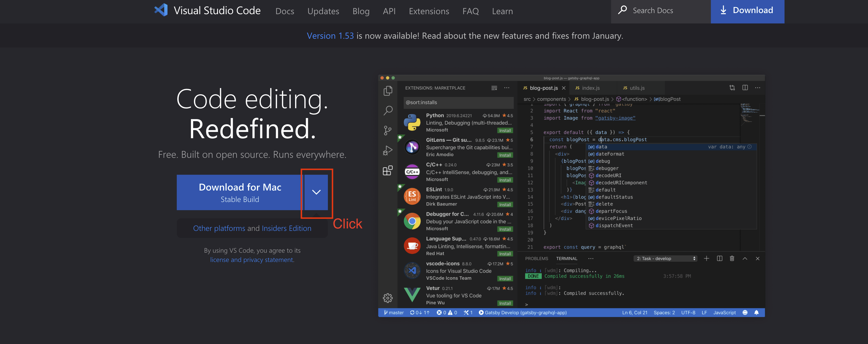Screen dimensions: 868x344
Task: Install the Python extension
Action: (505, 131)
